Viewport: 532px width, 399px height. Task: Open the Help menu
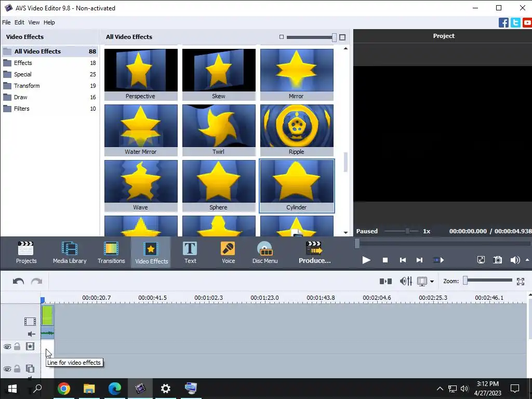[49, 22]
